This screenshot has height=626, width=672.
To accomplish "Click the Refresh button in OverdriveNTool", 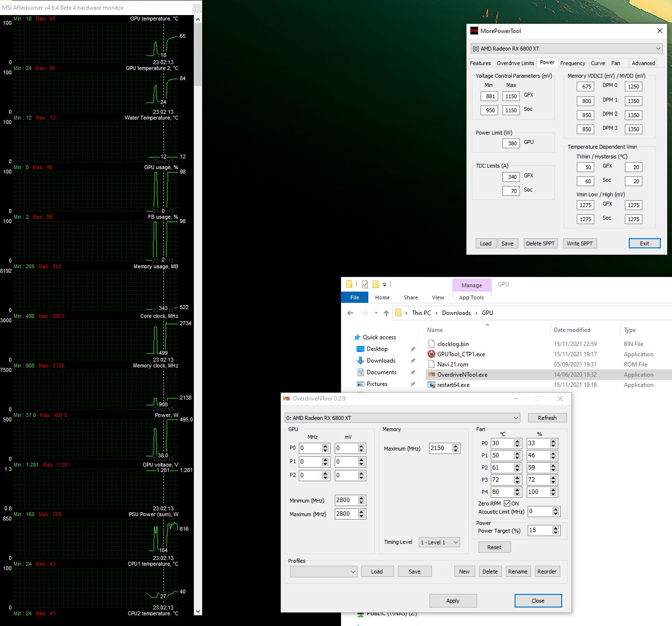I will 547,417.
